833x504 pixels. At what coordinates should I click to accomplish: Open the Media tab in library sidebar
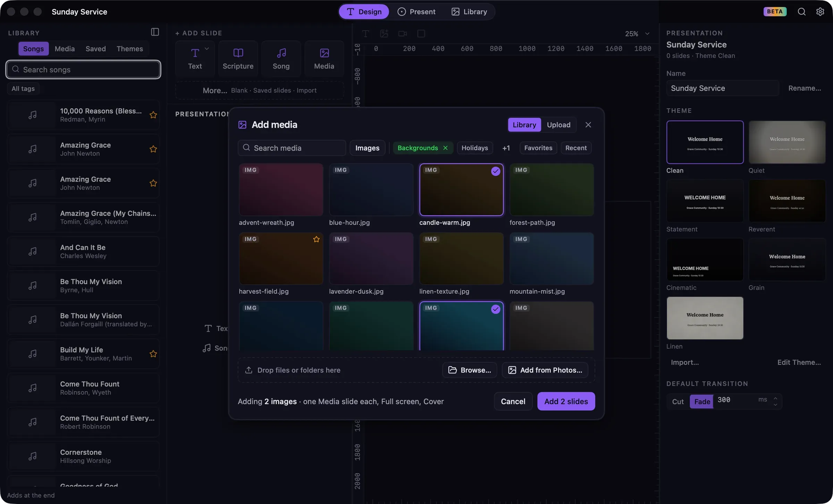[65, 49]
